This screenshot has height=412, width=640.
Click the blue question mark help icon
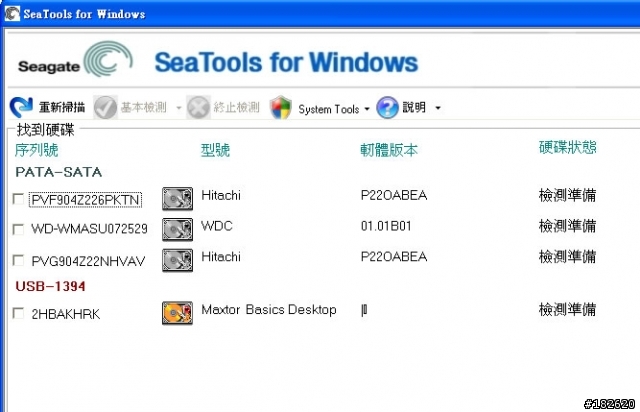pos(387,107)
